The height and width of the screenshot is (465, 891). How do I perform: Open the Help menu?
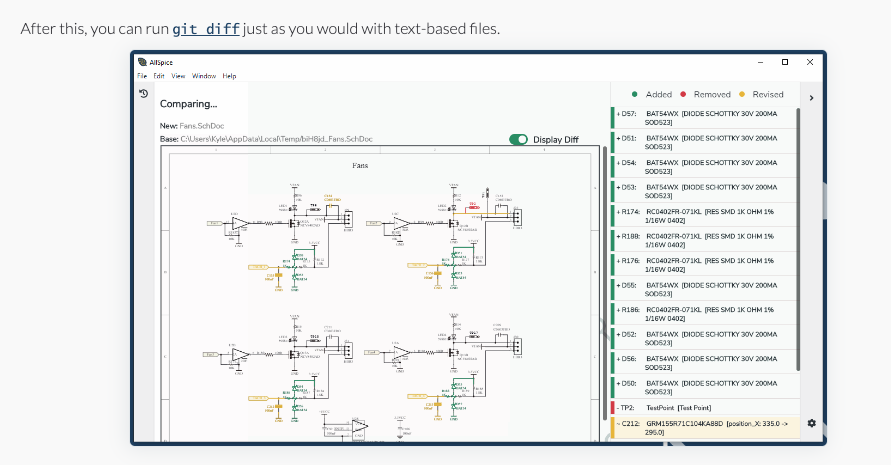(x=229, y=76)
